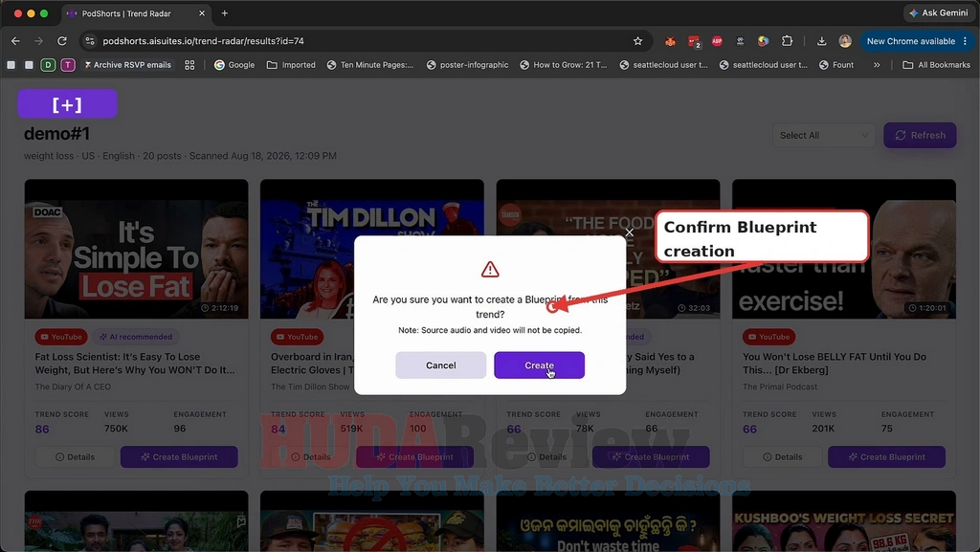The width and height of the screenshot is (980, 552).
Task: Reload the page with refresh icon
Action: pos(62,41)
